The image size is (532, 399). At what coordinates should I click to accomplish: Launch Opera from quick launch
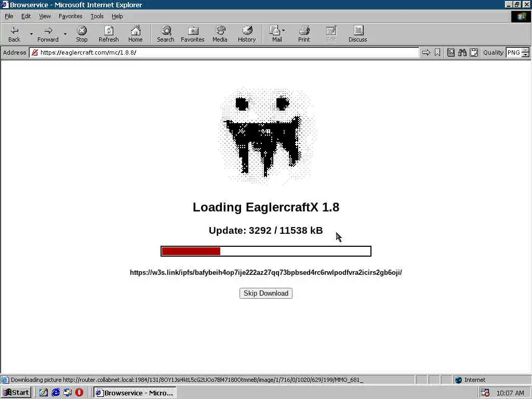click(x=79, y=393)
